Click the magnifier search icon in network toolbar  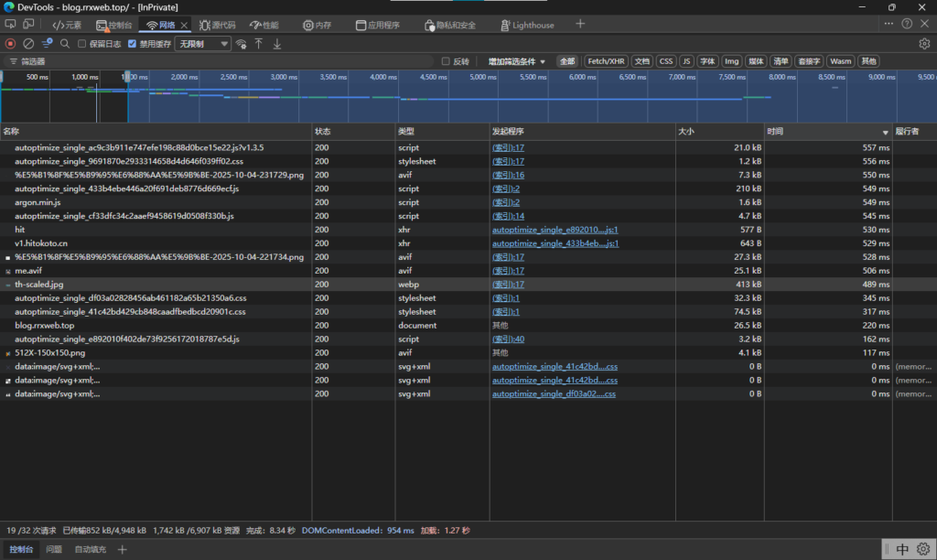tap(65, 43)
